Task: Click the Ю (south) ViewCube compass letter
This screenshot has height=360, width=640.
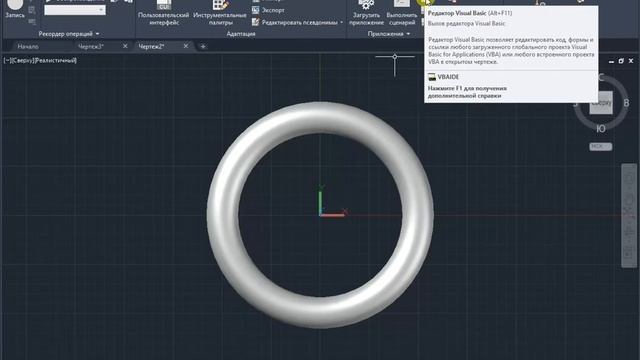Action: 601,129
